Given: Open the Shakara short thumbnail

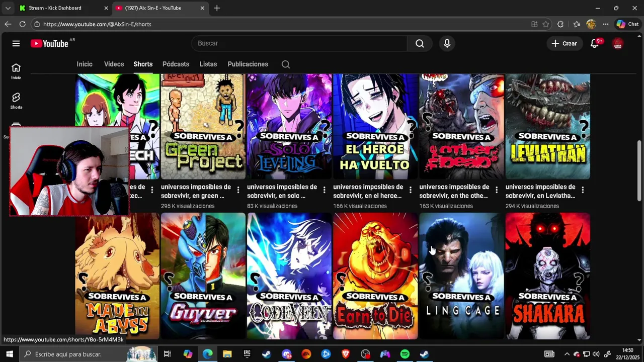Looking at the screenshot, I should click(547, 276).
